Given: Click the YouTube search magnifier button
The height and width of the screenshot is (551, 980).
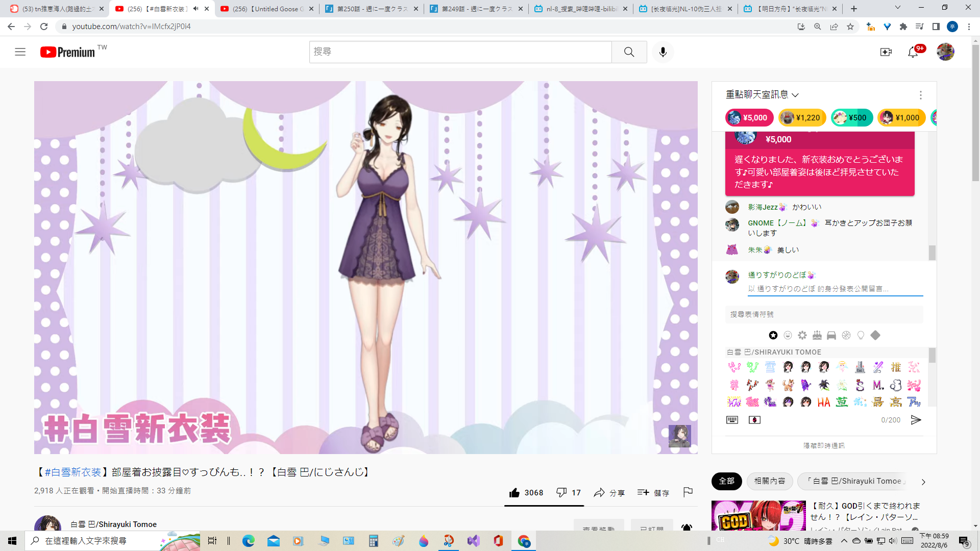Looking at the screenshot, I should pyautogui.click(x=629, y=52).
